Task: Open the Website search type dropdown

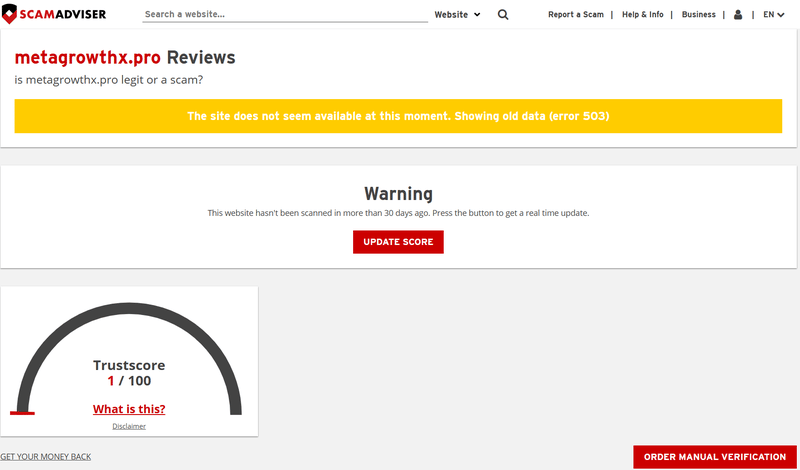Action: tap(457, 15)
